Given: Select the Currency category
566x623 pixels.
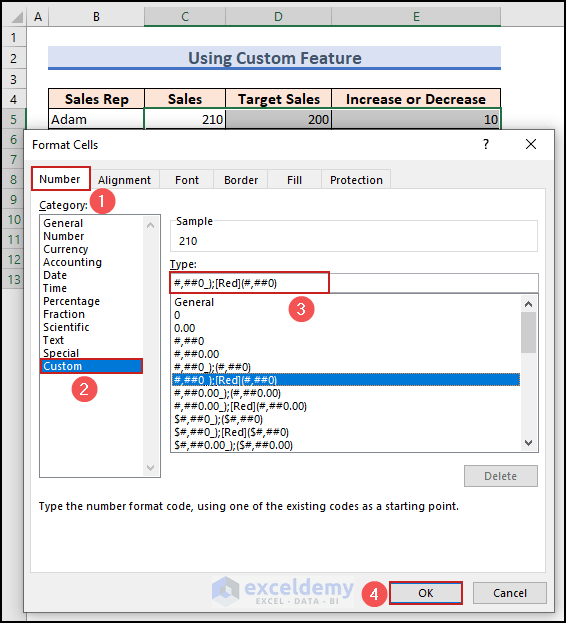Looking at the screenshot, I should pyautogui.click(x=91, y=249).
